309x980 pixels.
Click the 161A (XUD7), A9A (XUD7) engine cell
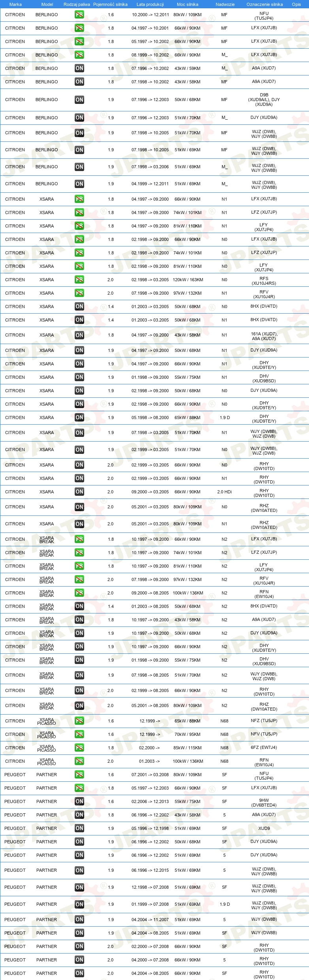click(x=264, y=336)
